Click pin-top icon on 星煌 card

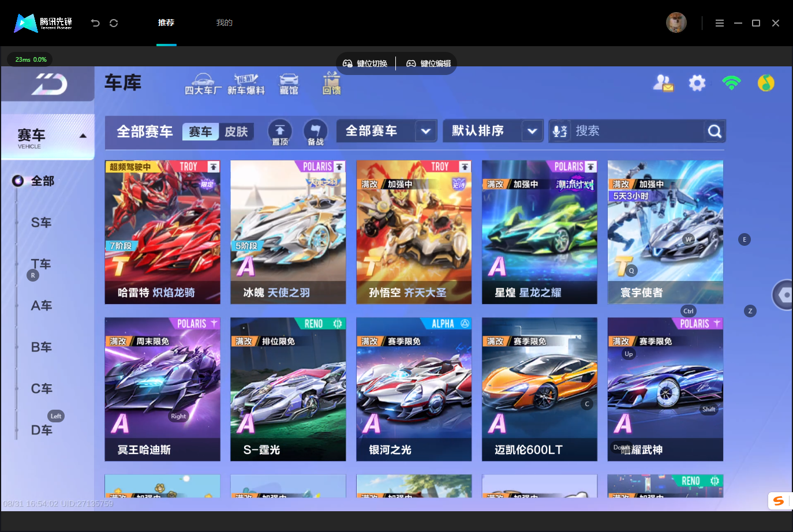coord(590,167)
